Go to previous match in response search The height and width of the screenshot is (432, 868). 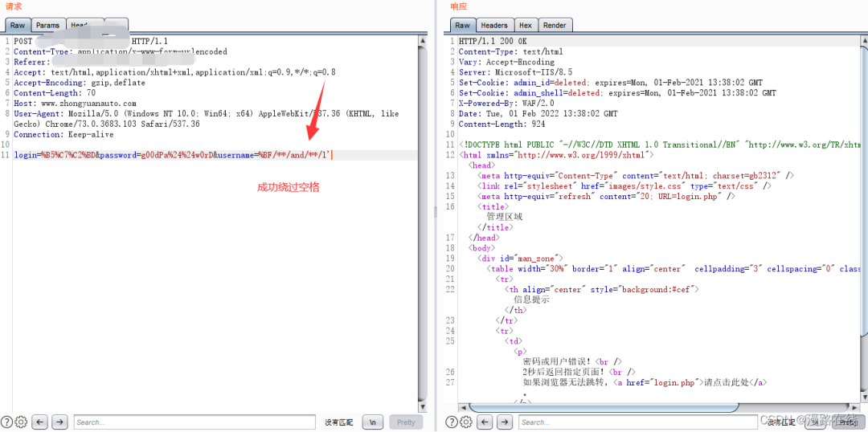(x=484, y=422)
